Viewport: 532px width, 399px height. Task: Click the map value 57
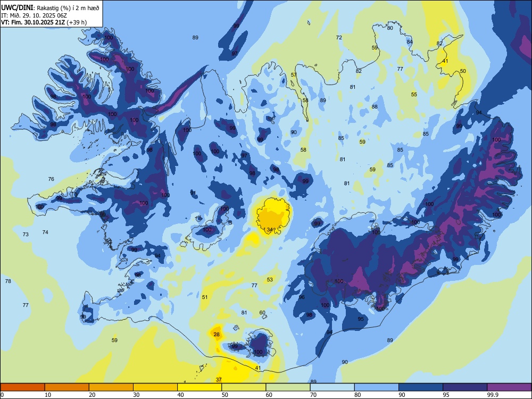click(x=294, y=74)
